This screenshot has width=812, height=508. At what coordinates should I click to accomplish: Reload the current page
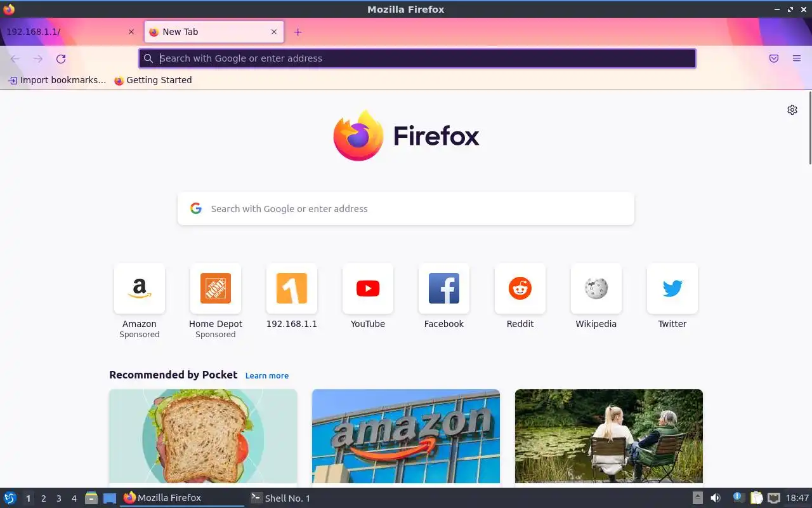(61, 58)
